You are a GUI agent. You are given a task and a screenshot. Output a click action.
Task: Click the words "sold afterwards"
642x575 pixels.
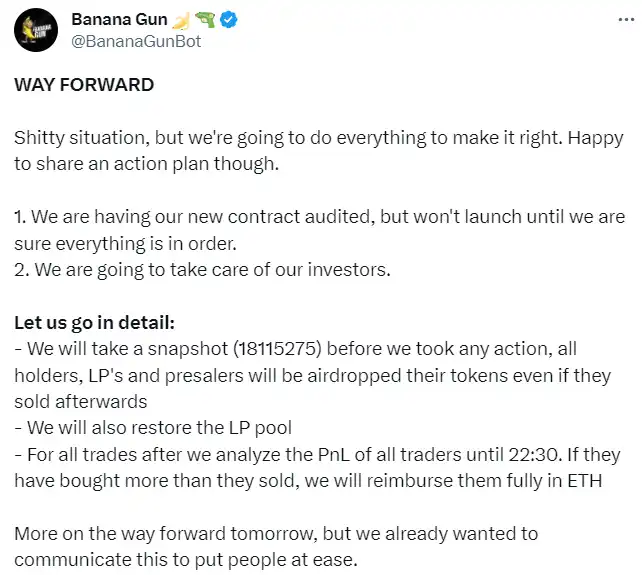(80, 402)
